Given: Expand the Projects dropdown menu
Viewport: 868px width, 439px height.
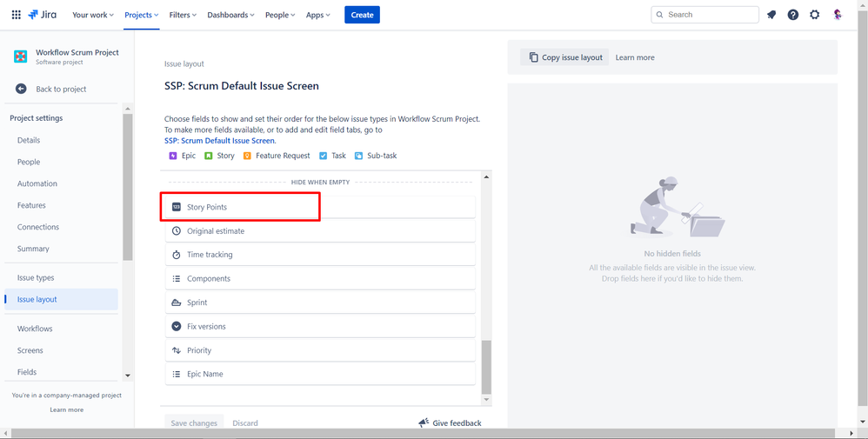Looking at the screenshot, I should tap(142, 15).
